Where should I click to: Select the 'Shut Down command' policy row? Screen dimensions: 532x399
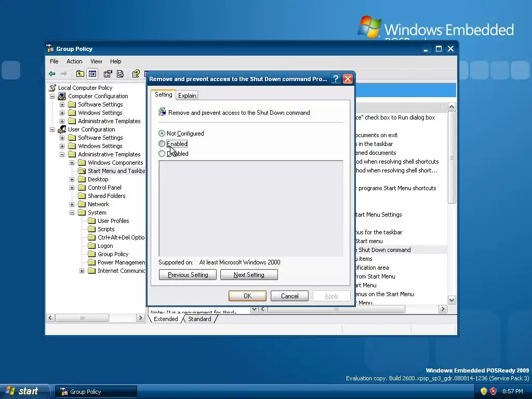coord(401,250)
